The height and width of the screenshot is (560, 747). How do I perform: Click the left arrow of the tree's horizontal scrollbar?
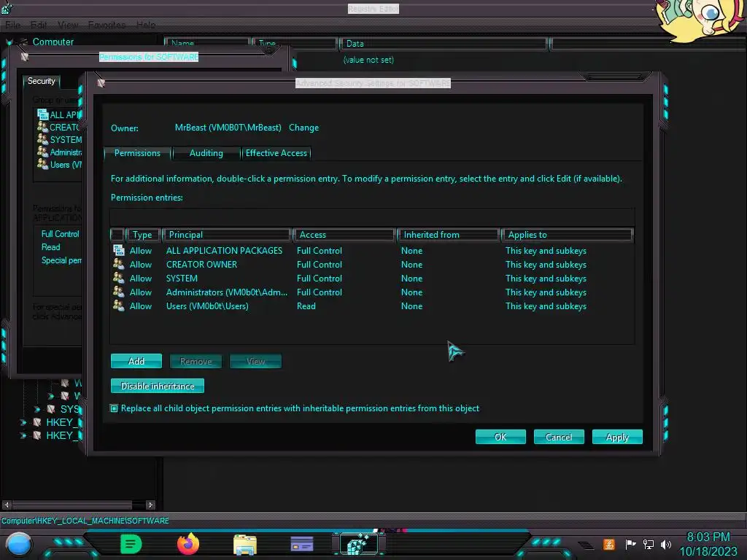tap(7, 505)
